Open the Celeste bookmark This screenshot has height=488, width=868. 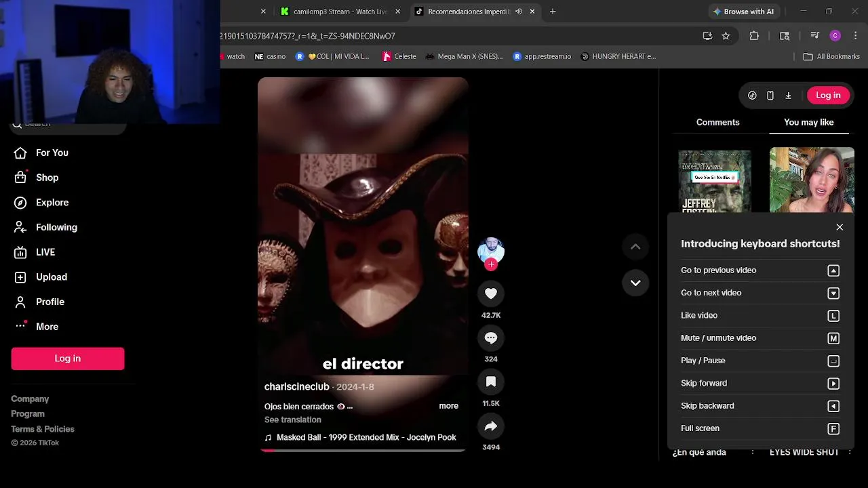(399, 56)
